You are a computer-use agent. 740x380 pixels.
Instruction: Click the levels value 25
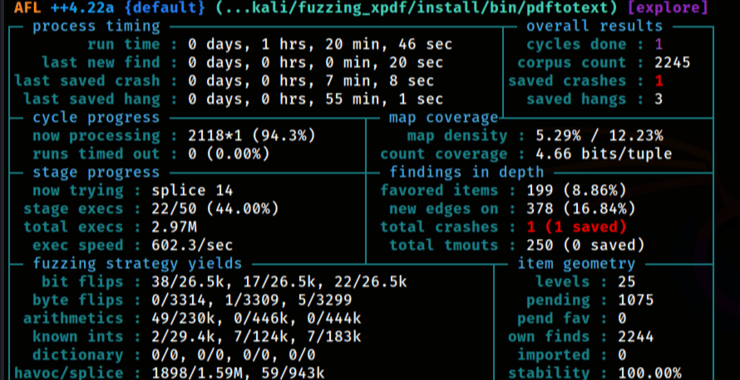[627, 282]
